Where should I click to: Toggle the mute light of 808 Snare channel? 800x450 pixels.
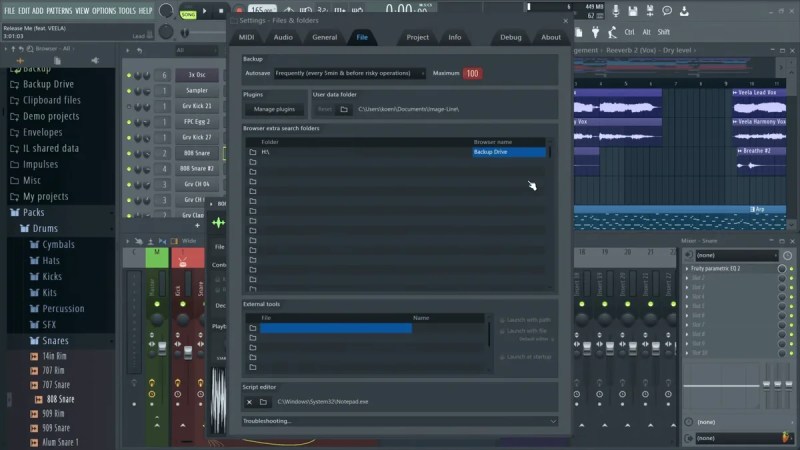(x=129, y=154)
